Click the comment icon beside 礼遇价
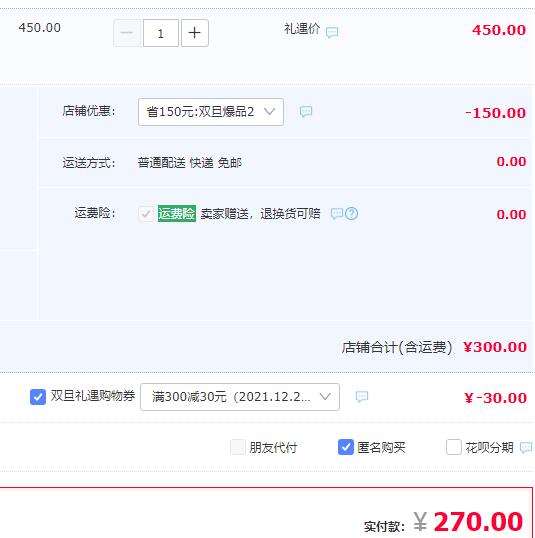This screenshot has width=535, height=538. 332,33
